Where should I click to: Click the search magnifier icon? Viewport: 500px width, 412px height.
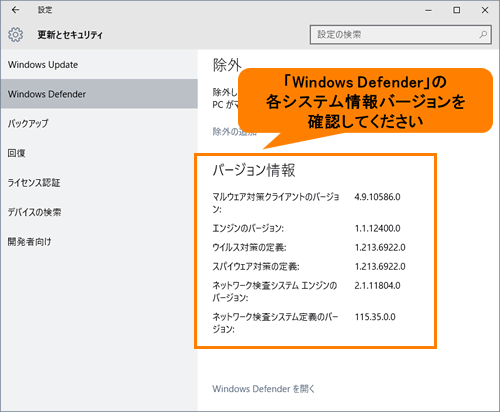483,34
